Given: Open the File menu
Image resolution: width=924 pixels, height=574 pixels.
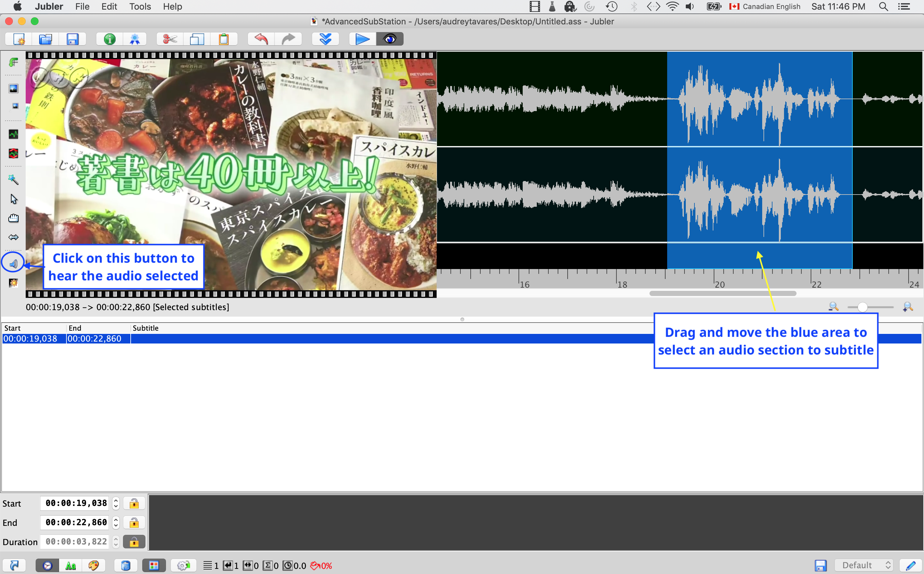Looking at the screenshot, I should click(82, 6).
